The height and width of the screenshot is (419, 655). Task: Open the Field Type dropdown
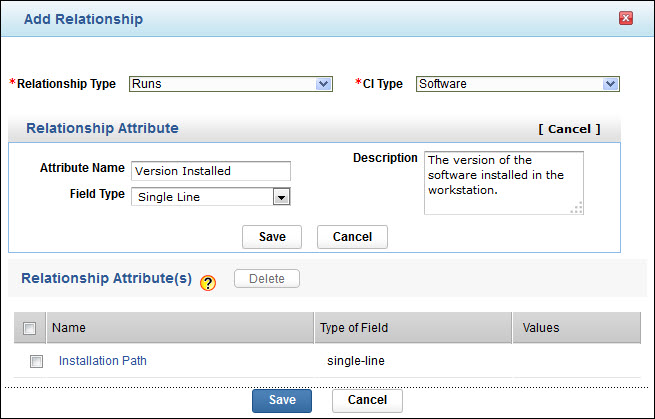click(211, 197)
